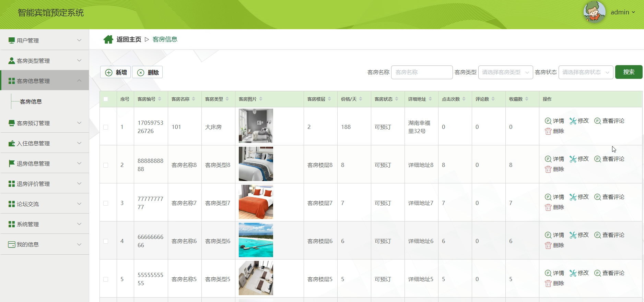This screenshot has height=302, width=644.
Task: Click the trash icon for room 101
Action: [548, 131]
